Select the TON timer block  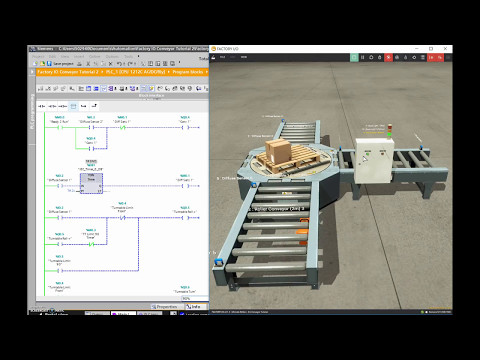91,183
